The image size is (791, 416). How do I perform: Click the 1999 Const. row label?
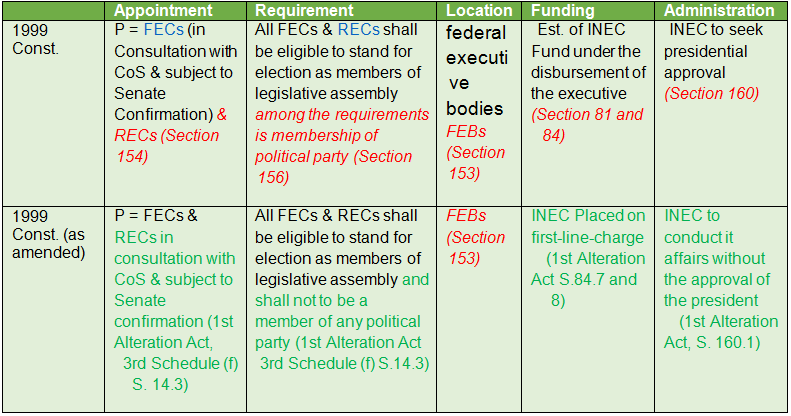35,39
